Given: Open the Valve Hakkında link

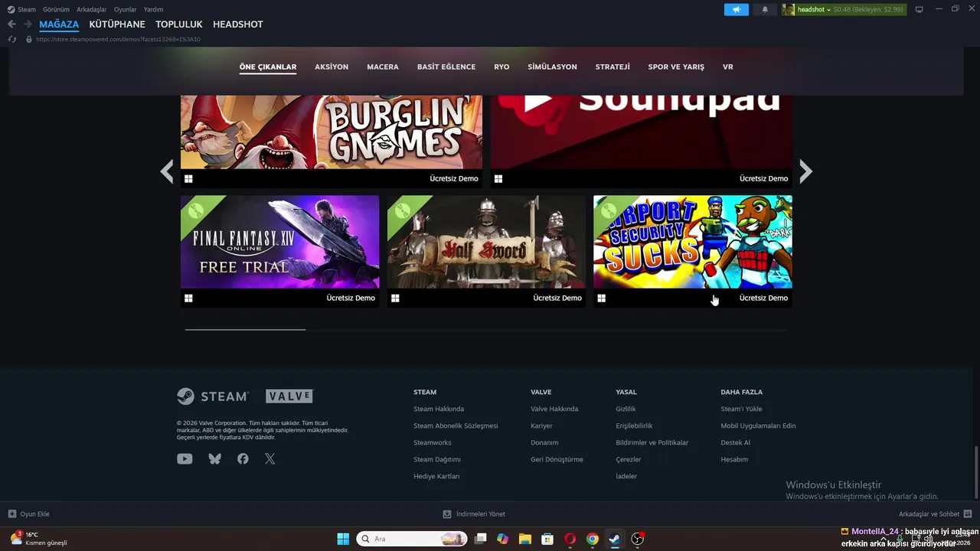Looking at the screenshot, I should (x=554, y=409).
